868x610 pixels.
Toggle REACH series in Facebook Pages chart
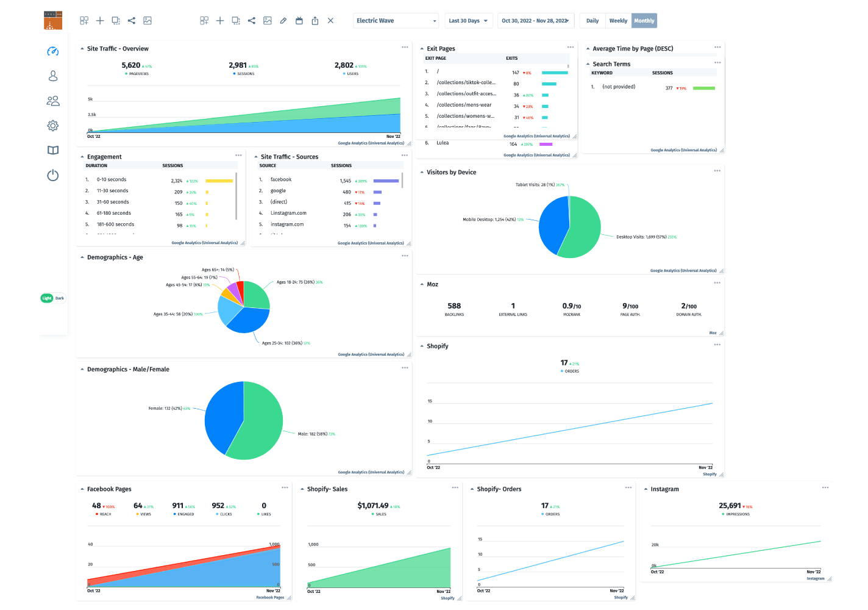104,514
